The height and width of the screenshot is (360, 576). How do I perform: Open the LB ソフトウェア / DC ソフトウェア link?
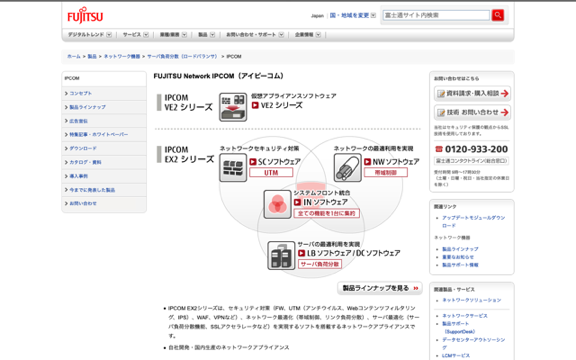click(349, 253)
